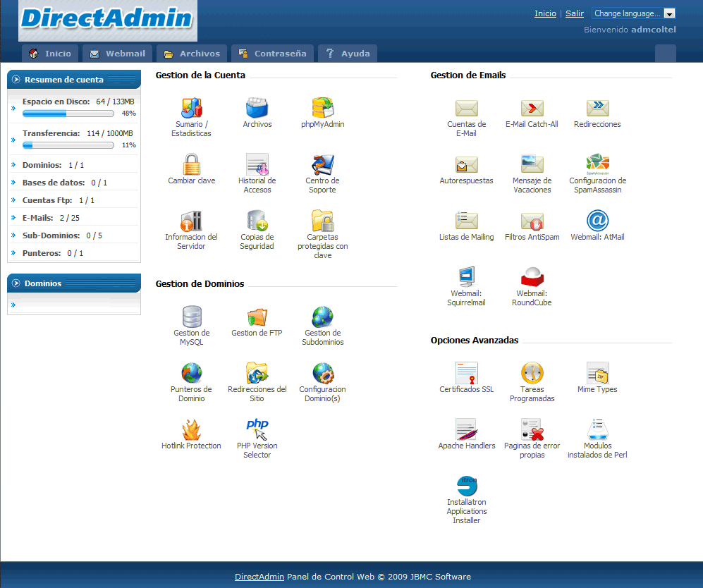Click the 'Sub-Dominios: 0 / 5' row
This screenshot has width=703, height=588.
click(x=74, y=235)
